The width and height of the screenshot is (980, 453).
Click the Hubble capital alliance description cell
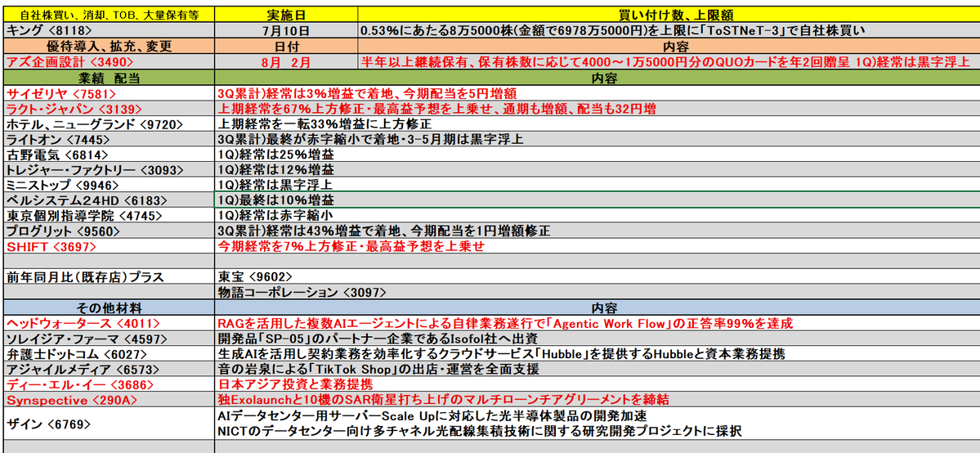597,354
